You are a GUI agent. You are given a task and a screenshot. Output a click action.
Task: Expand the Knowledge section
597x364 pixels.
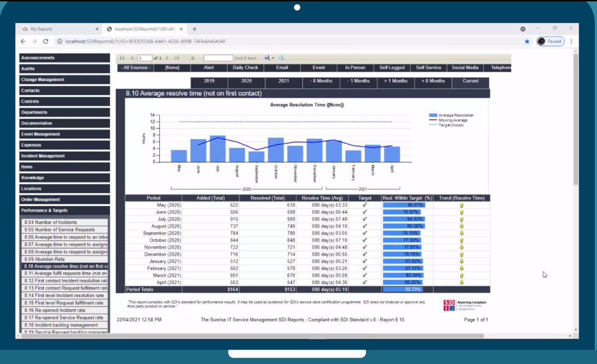pos(65,178)
